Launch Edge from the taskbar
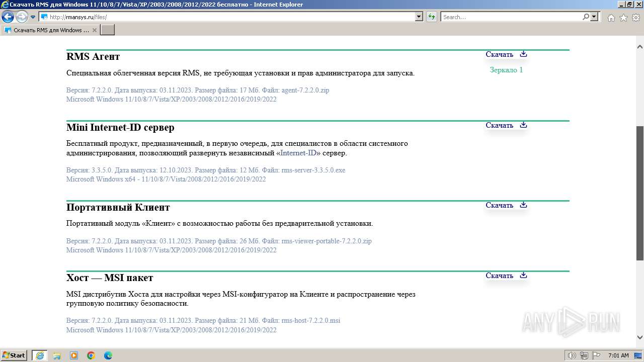Screen dimensions: 644x362 click(108, 355)
